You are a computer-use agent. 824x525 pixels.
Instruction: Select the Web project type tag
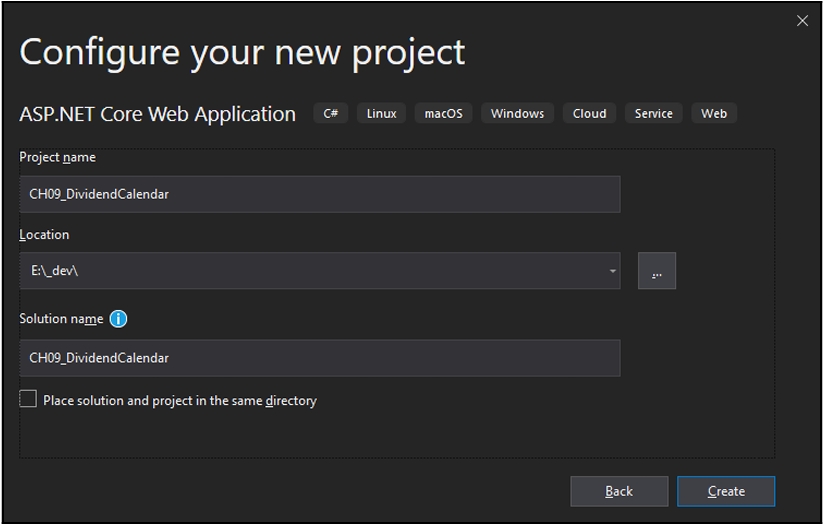pos(714,113)
